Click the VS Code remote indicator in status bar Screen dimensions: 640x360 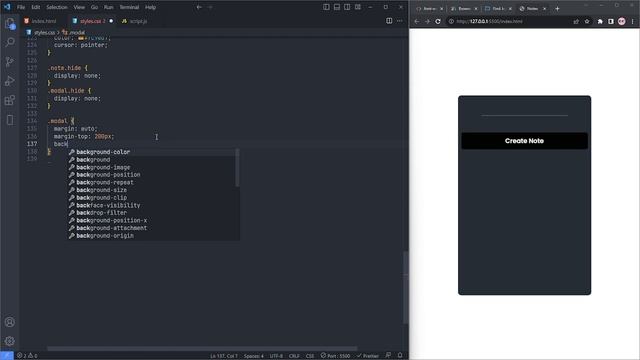coord(7,356)
